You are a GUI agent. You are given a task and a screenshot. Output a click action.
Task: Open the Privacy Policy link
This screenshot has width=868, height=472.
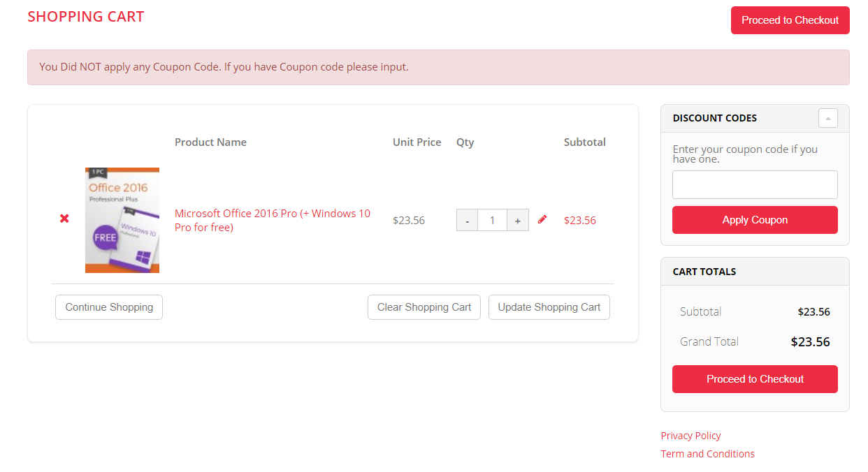[690, 436]
